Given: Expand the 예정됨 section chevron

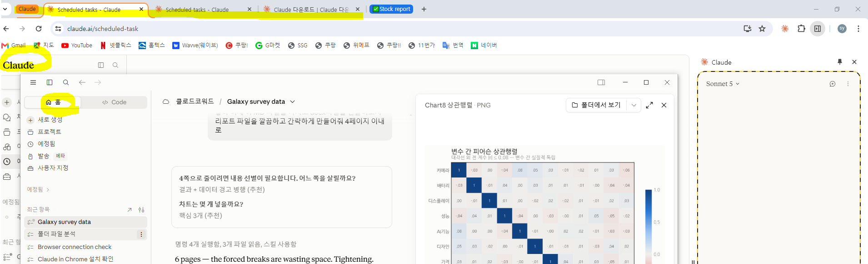Looking at the screenshot, I should [48, 190].
